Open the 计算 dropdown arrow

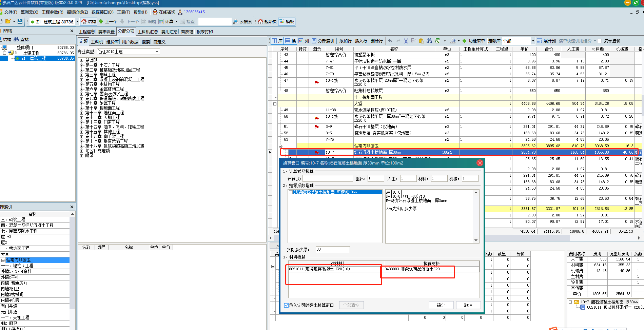pos(176,21)
